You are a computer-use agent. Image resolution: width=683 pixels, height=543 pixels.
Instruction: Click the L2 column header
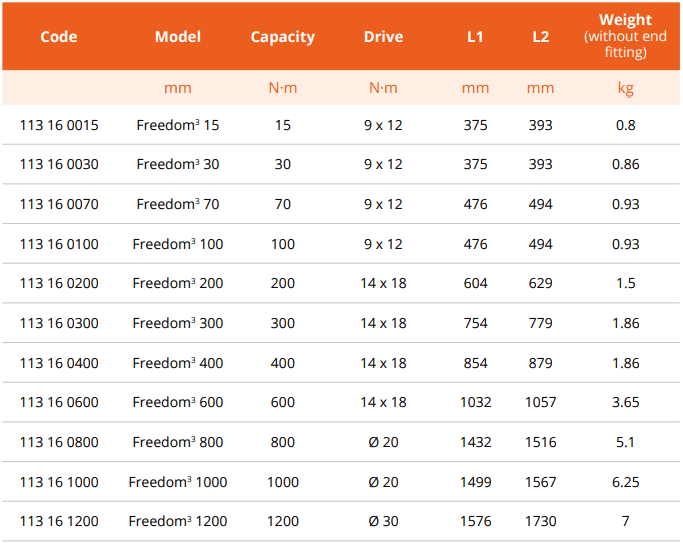pyautogui.click(x=540, y=37)
